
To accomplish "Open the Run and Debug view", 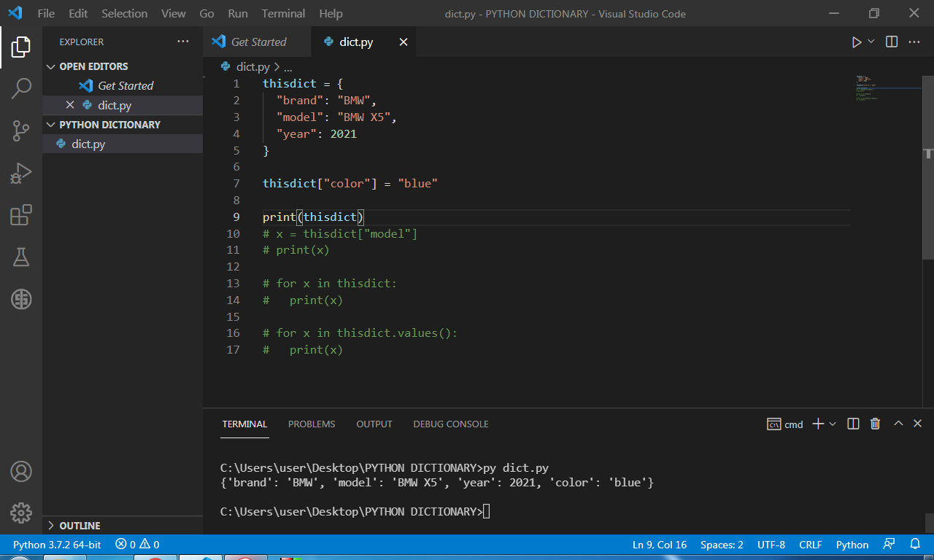I will coord(21,174).
